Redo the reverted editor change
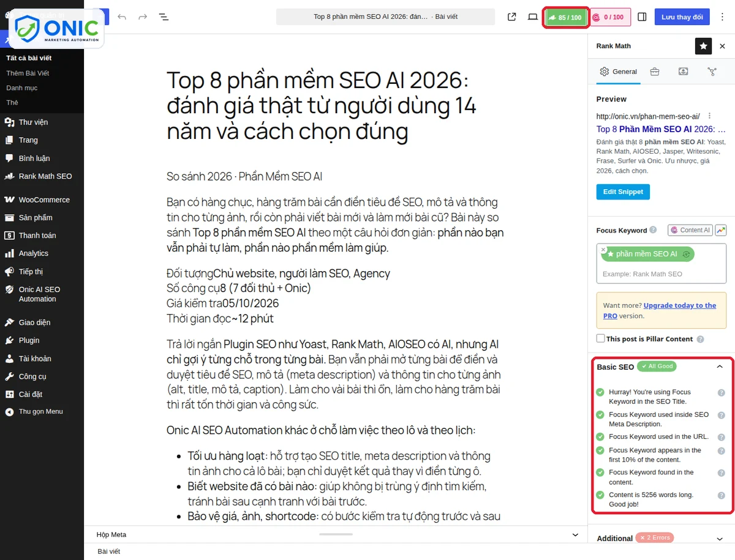 click(143, 17)
